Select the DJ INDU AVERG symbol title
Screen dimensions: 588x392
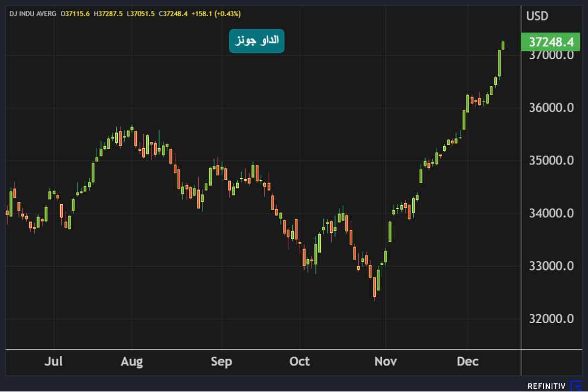33,13
